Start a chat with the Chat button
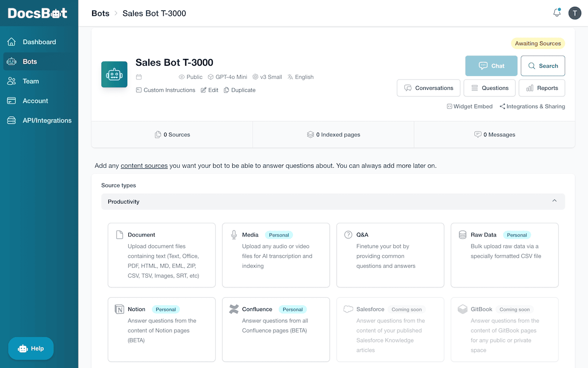Viewport: 588px width, 368px height. tap(491, 66)
